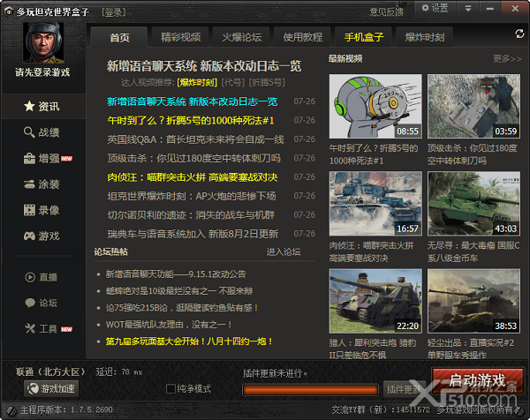Open headline 新增语音聊天系统 新版本改动日志一览

[x=204, y=66]
